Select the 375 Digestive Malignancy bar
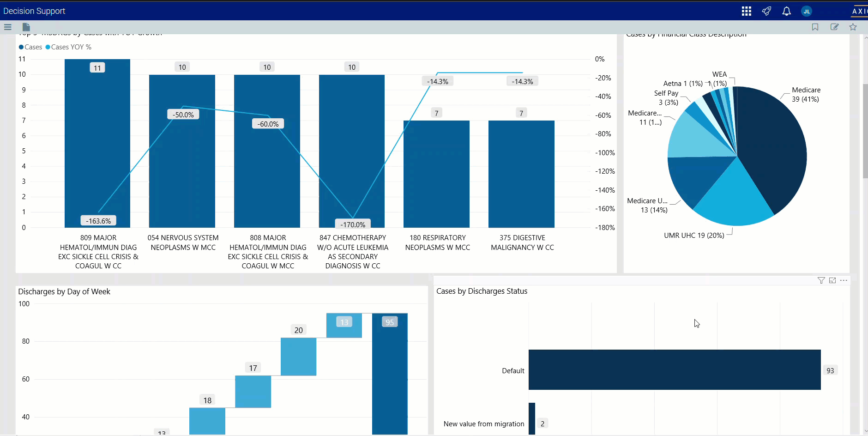This screenshot has height=436, width=868. [x=521, y=174]
